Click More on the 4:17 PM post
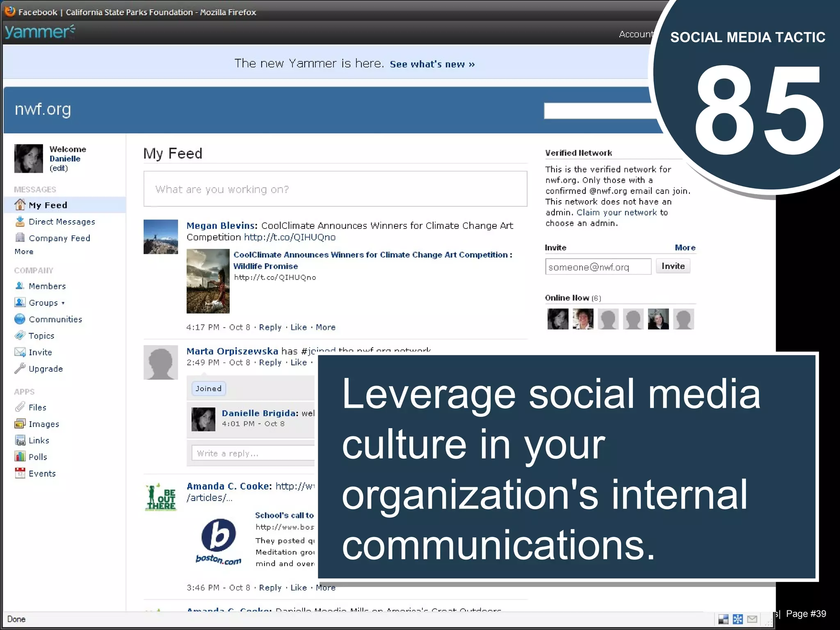The width and height of the screenshot is (840, 630). [x=326, y=327]
